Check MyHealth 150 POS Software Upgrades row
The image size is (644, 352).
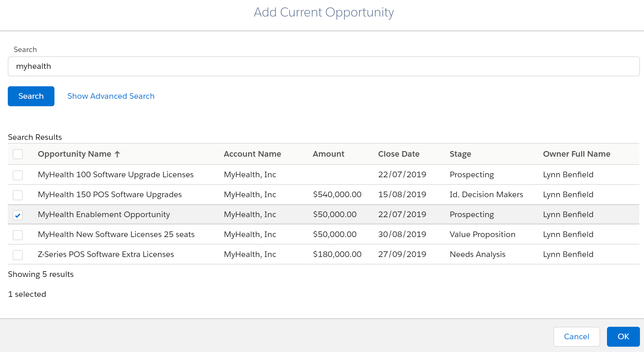[x=18, y=195]
